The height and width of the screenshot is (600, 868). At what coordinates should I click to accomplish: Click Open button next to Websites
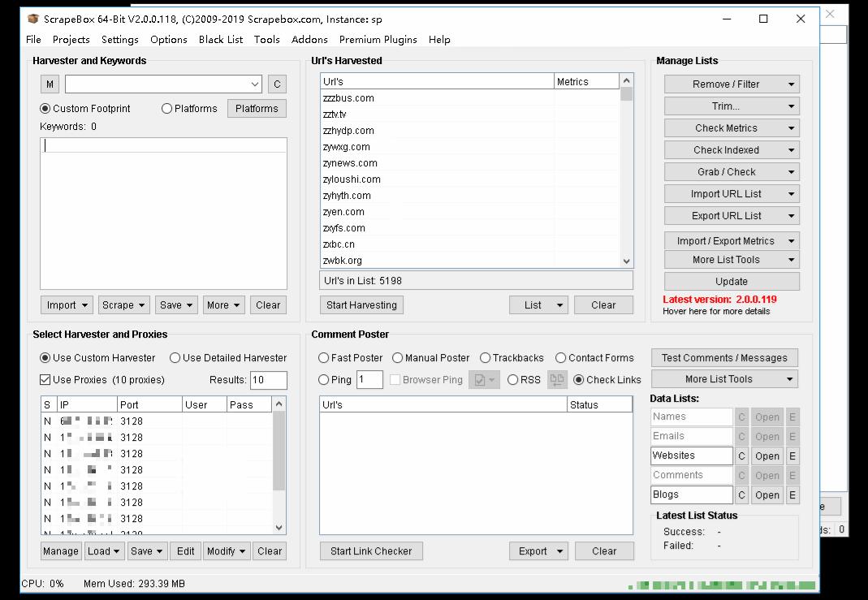coord(767,456)
